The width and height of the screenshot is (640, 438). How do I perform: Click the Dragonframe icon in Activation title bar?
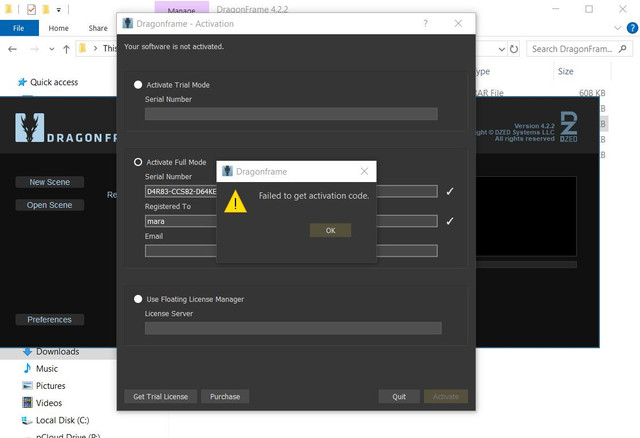coord(128,23)
